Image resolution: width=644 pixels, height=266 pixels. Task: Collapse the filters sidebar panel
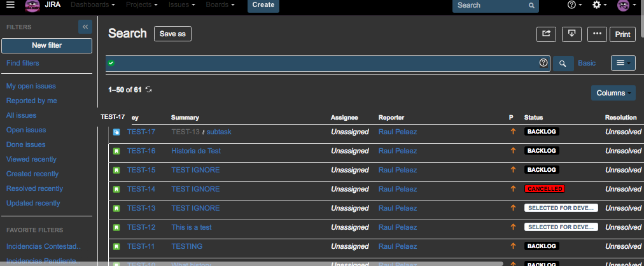coord(85,27)
